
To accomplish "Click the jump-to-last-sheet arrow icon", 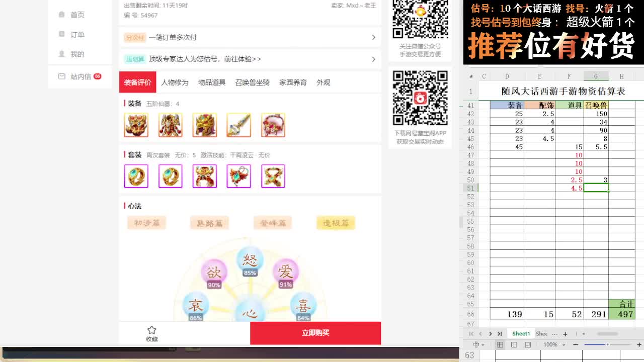I will pos(500,333).
